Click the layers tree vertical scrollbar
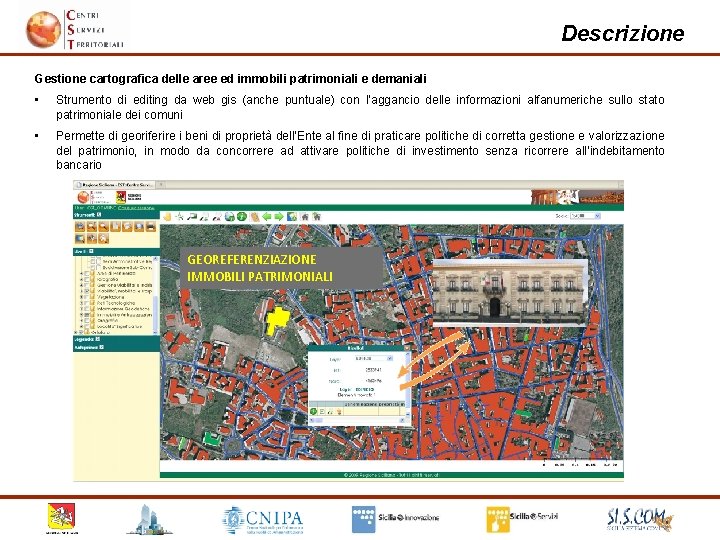This screenshot has width=720, height=540. coord(156,294)
